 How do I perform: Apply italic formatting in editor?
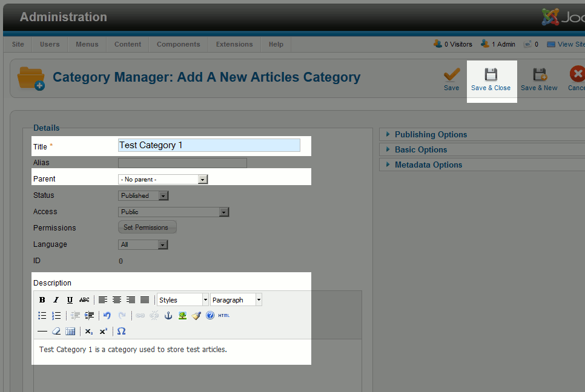pos(56,300)
